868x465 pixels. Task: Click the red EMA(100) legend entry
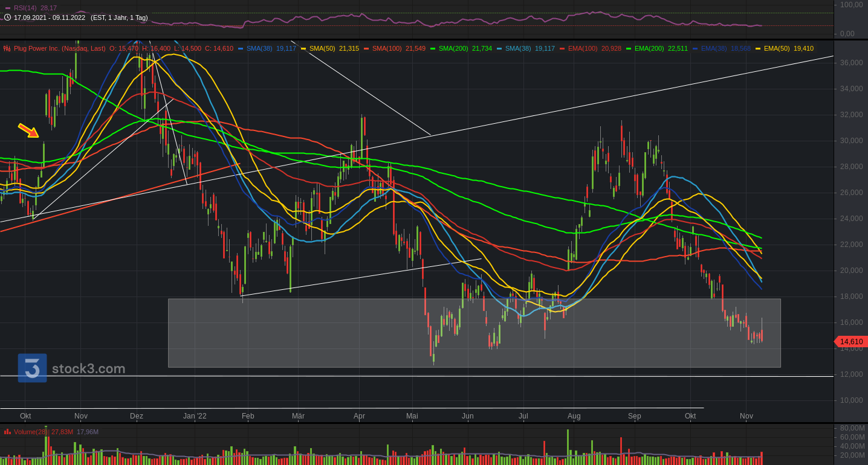[x=591, y=48]
